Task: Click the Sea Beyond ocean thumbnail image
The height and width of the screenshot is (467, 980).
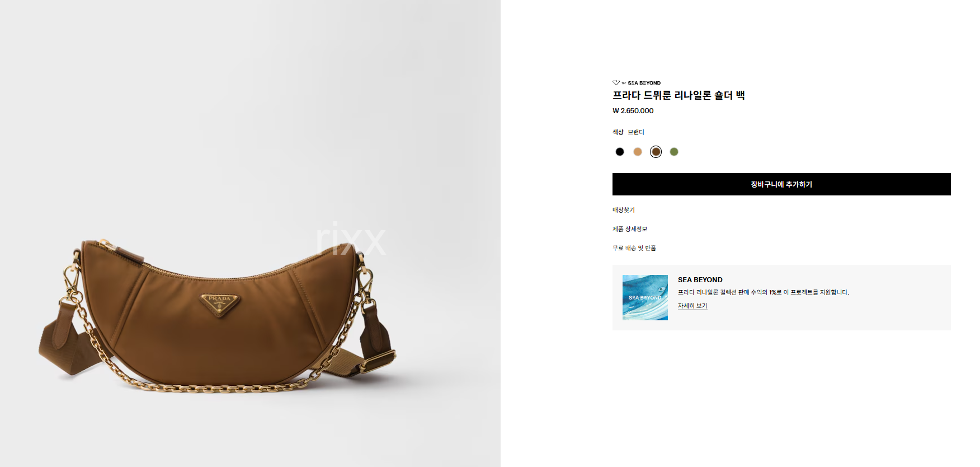Action: [x=645, y=297]
